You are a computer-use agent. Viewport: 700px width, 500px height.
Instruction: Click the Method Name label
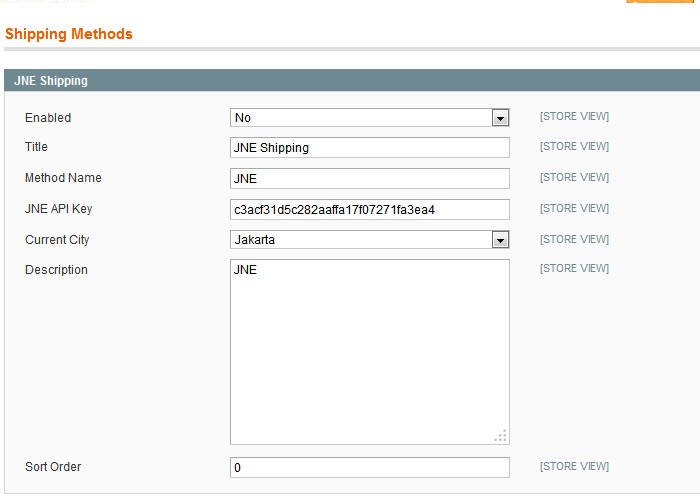click(x=63, y=178)
